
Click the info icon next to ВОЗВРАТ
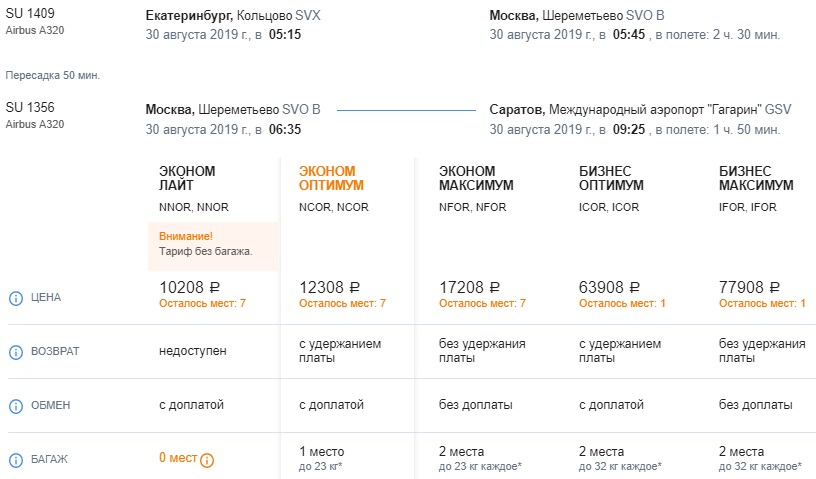[15, 352]
